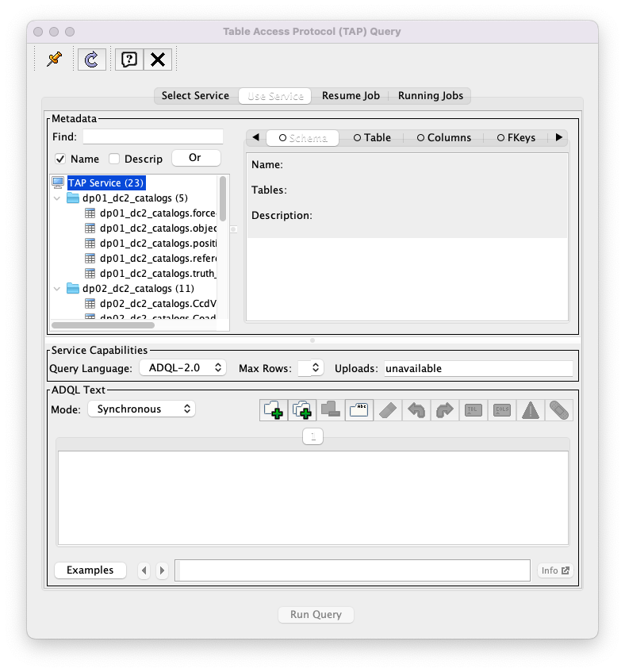625x672 pixels.
Task: Check the Descrip search checkbox
Action: tap(114, 159)
